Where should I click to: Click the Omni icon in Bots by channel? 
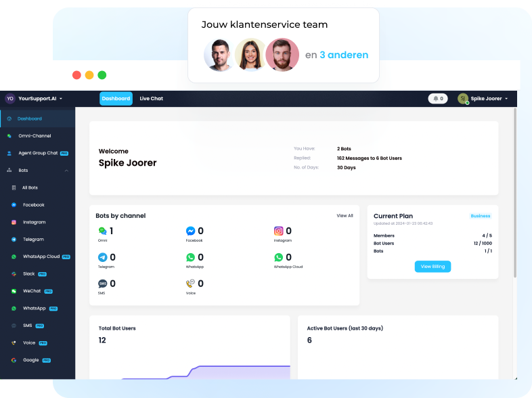click(x=102, y=231)
